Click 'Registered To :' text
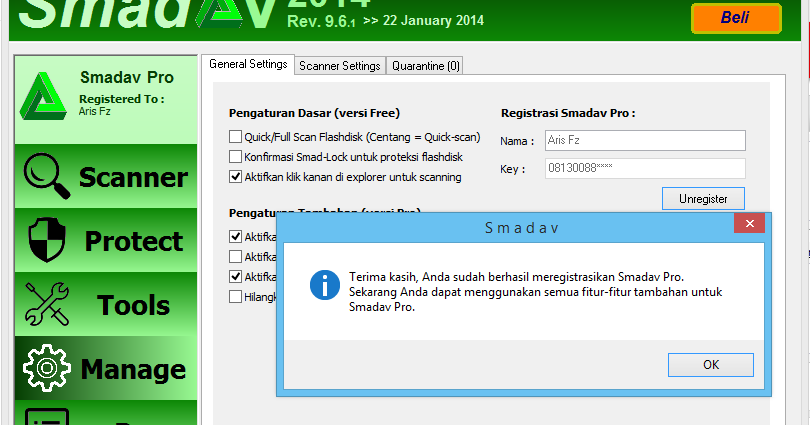 tap(121, 99)
